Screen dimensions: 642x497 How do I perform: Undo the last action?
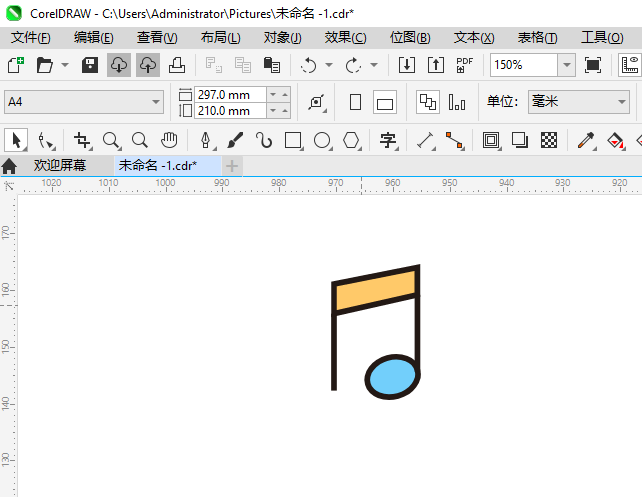coord(308,65)
